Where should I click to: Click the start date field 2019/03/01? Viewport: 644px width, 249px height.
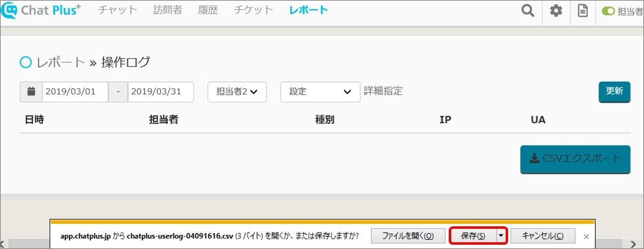click(x=75, y=91)
